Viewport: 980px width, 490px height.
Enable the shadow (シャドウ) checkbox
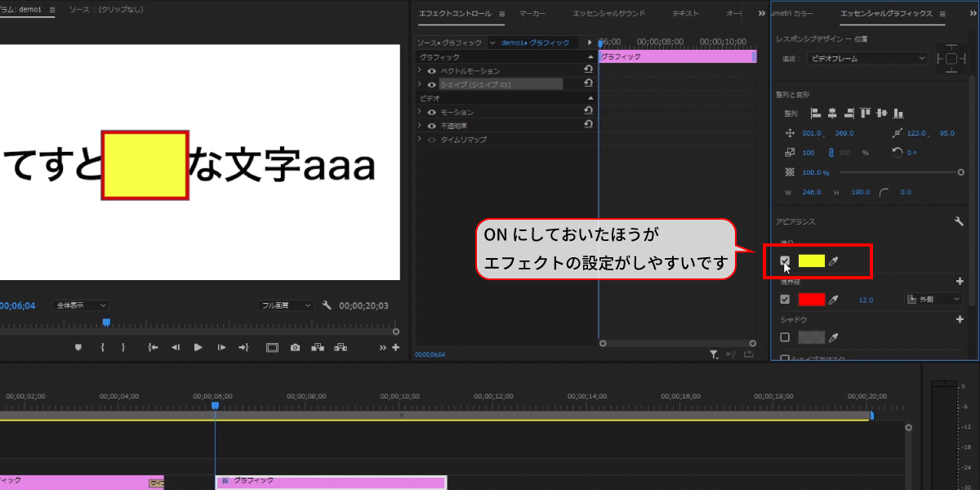click(786, 337)
